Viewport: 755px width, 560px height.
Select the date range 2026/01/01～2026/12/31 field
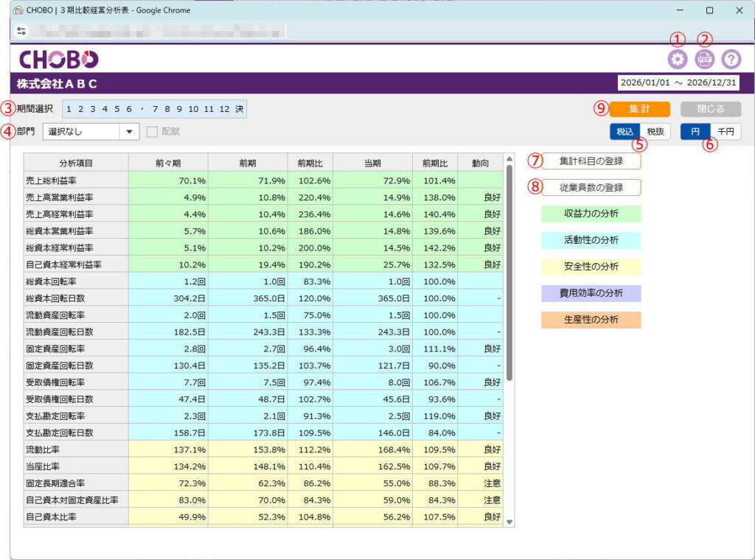(678, 83)
